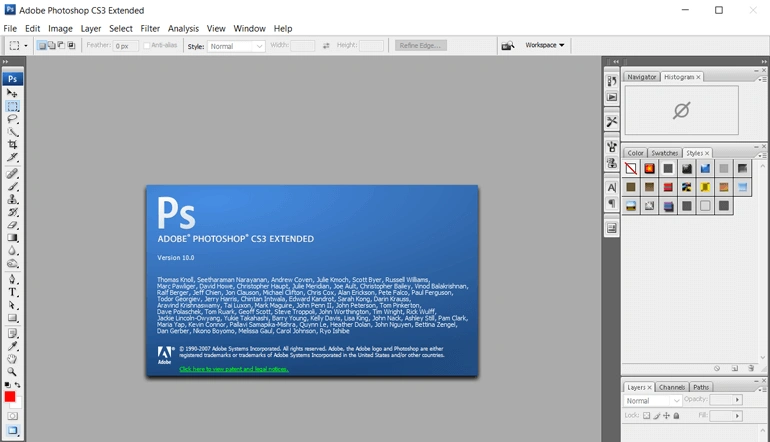Switch to the Navigator tab
This screenshot has height=442, width=770.
[x=641, y=77]
